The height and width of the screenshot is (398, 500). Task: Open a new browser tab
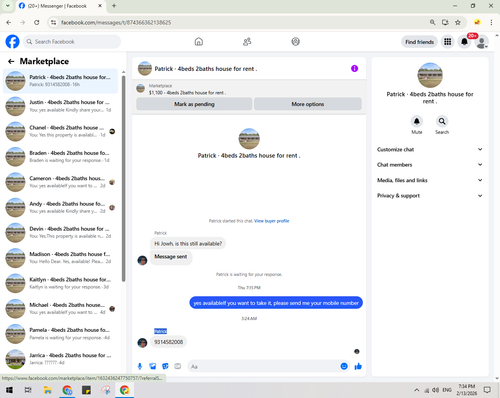114,6
